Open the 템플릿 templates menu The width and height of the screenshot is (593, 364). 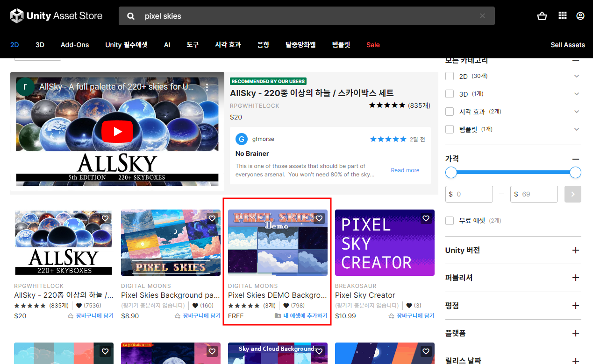coord(341,45)
